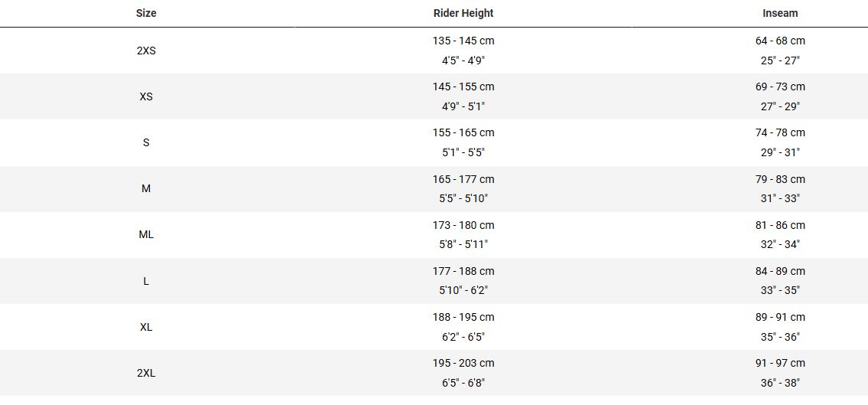Click the 165 - 177 cm height value
Screen dimensions: 868x405
tap(463, 179)
